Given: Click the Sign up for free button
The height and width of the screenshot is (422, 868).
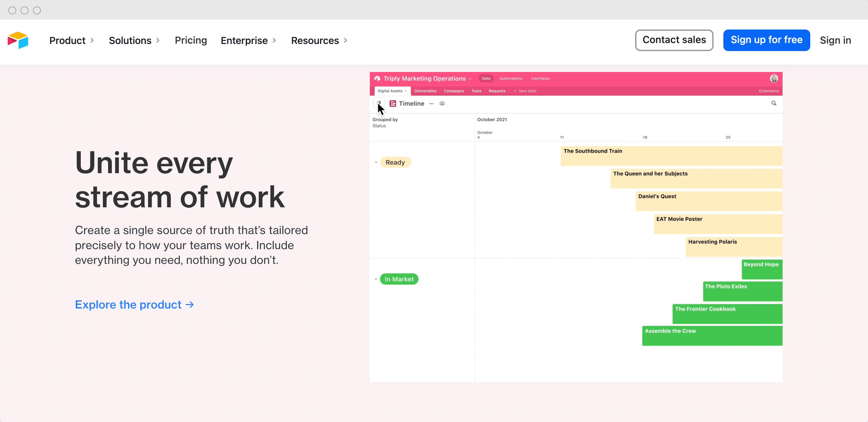Looking at the screenshot, I should pos(766,40).
